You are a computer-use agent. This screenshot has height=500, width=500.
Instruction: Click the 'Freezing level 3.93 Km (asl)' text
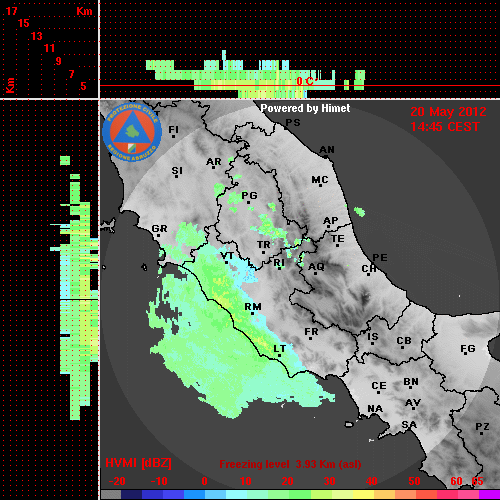290,464
